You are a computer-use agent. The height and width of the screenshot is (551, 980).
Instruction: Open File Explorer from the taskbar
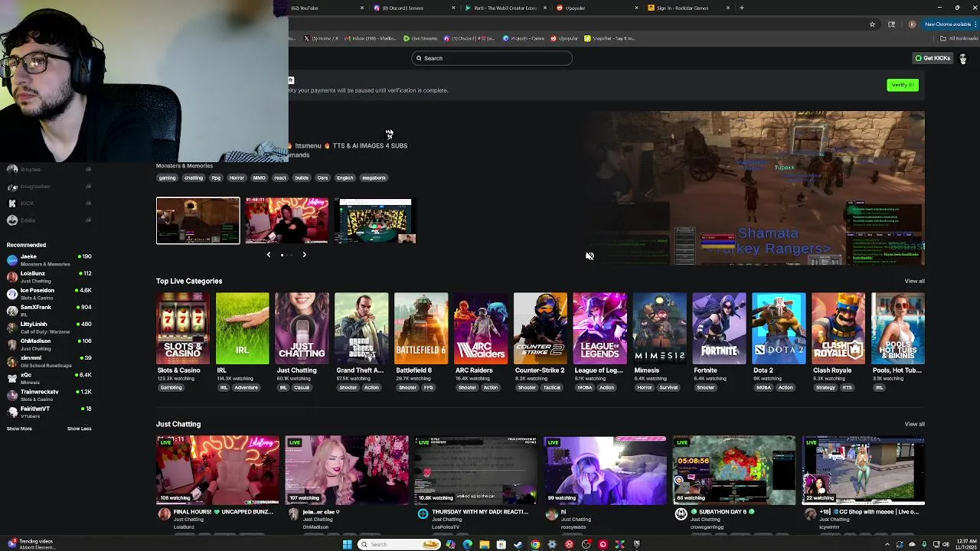(484, 544)
